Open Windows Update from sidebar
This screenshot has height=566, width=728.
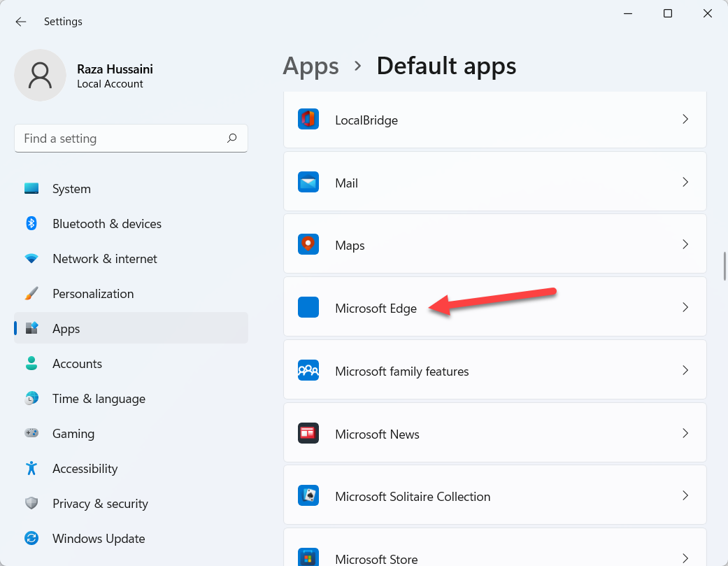(x=99, y=539)
